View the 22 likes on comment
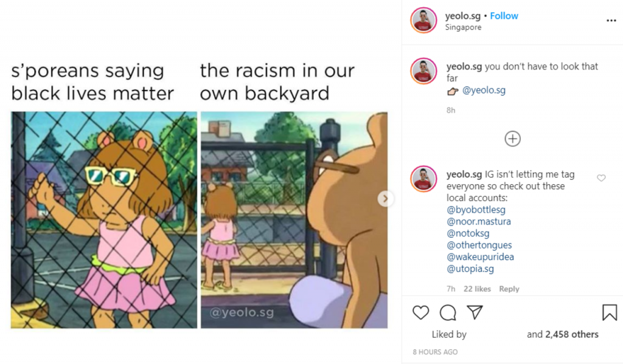This screenshot has width=623, height=364. 477,289
